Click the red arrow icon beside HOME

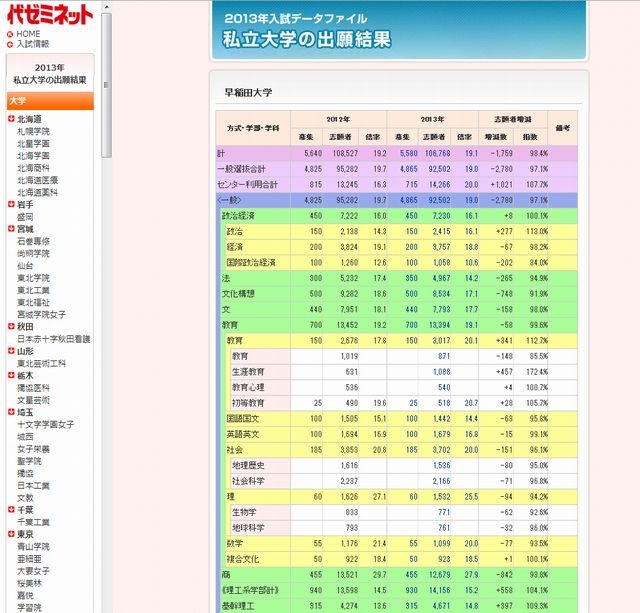pyautogui.click(x=10, y=34)
